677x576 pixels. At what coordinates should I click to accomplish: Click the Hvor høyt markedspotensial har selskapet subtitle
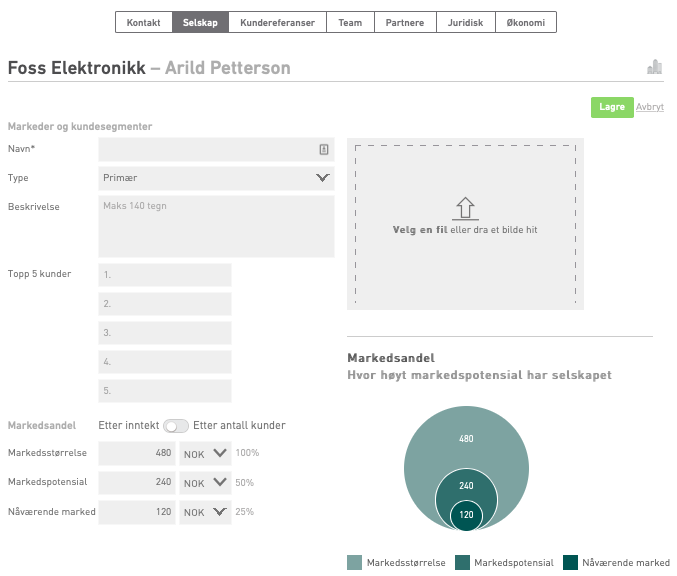479,375
